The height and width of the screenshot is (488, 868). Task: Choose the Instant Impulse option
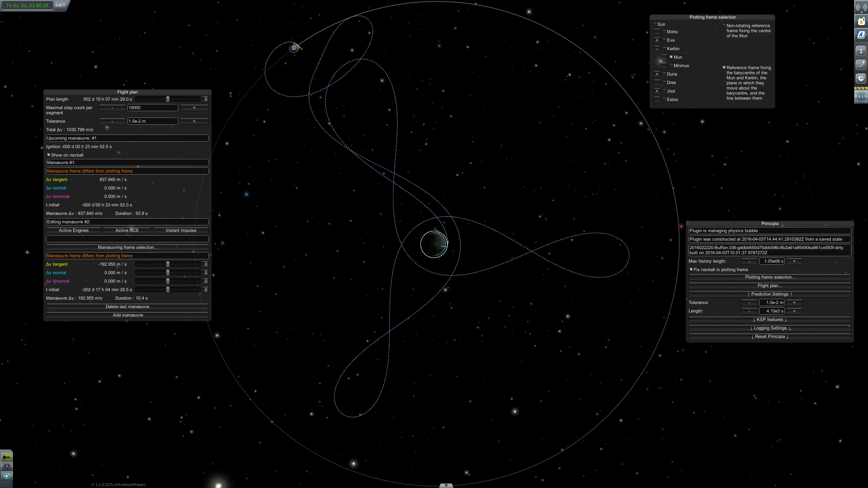tap(181, 230)
